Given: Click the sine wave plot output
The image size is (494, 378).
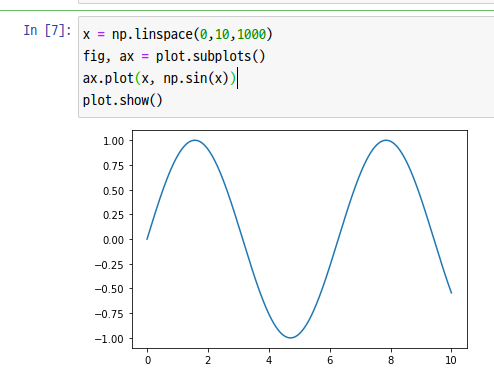Looking at the screenshot, I should point(300,239).
